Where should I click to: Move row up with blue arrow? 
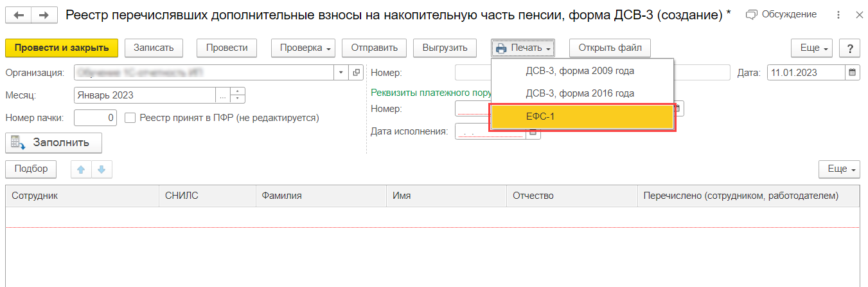(81, 169)
